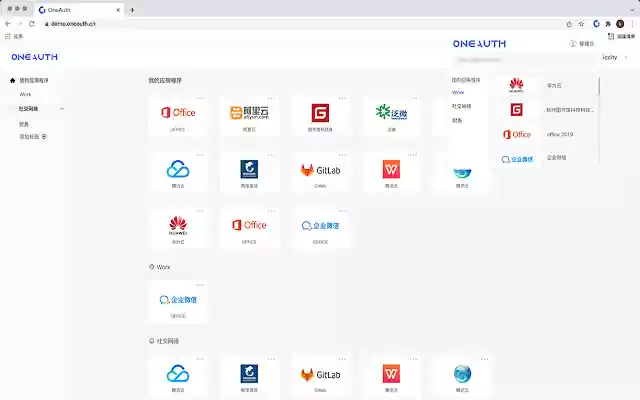Click 'office 2019' text in the popup list
This screenshot has height=400, width=640.
coord(560,134)
